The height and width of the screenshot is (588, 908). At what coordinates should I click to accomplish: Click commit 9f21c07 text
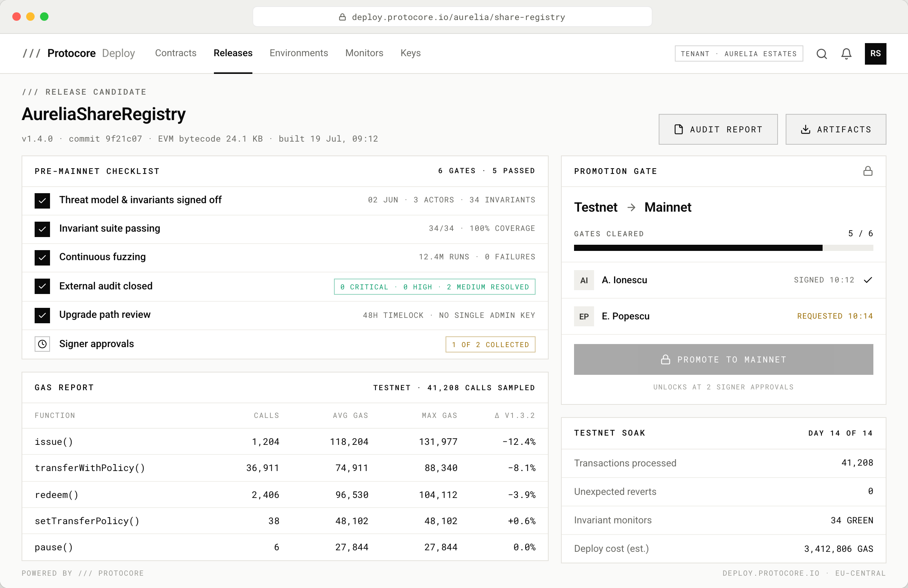coord(105,139)
